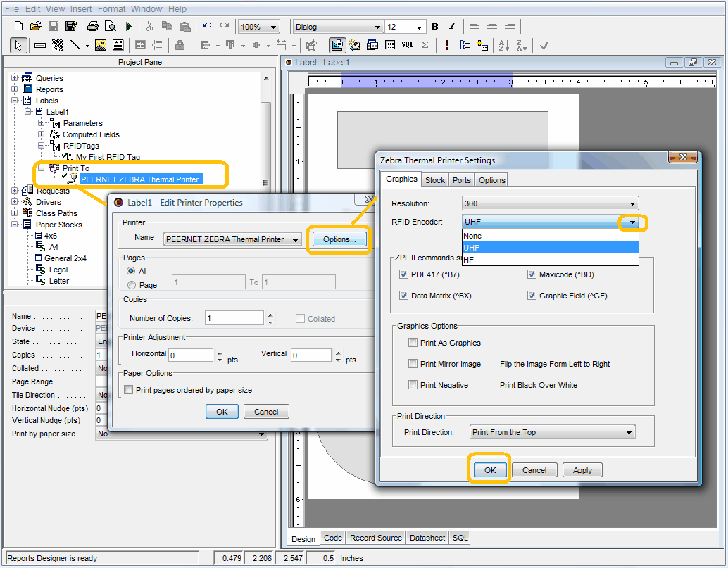Check the Print As Graphics option
This screenshot has height=568, width=728.
pos(413,343)
